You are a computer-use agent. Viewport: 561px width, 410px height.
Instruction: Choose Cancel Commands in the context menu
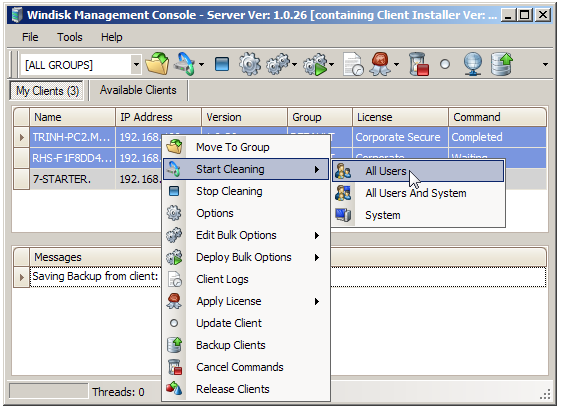246,367
